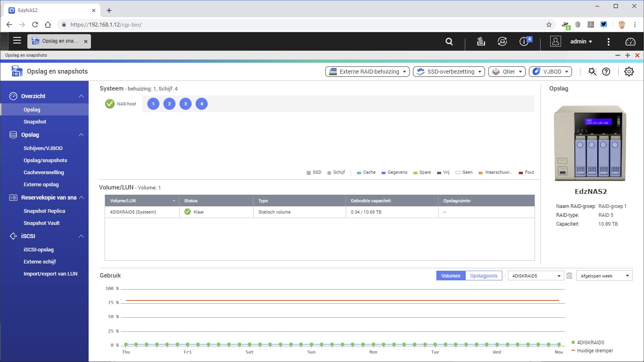Open admin user dropdown
The image size is (644, 362).
point(581,41)
